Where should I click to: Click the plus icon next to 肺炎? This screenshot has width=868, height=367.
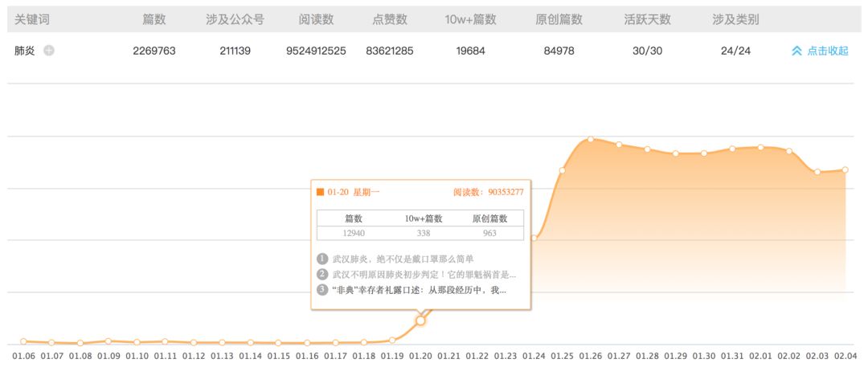[49, 51]
